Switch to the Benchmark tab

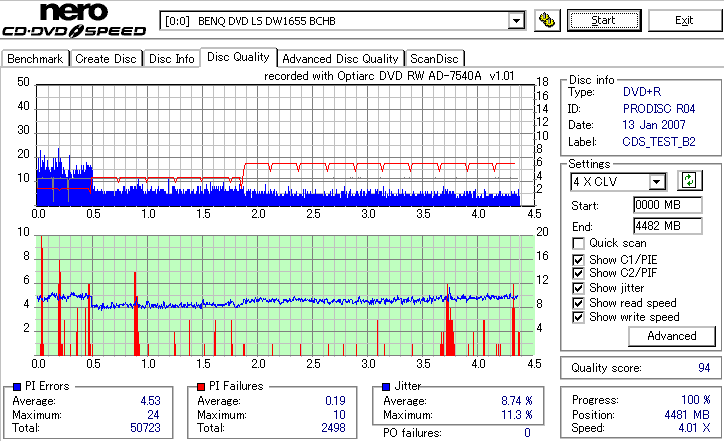[35, 59]
